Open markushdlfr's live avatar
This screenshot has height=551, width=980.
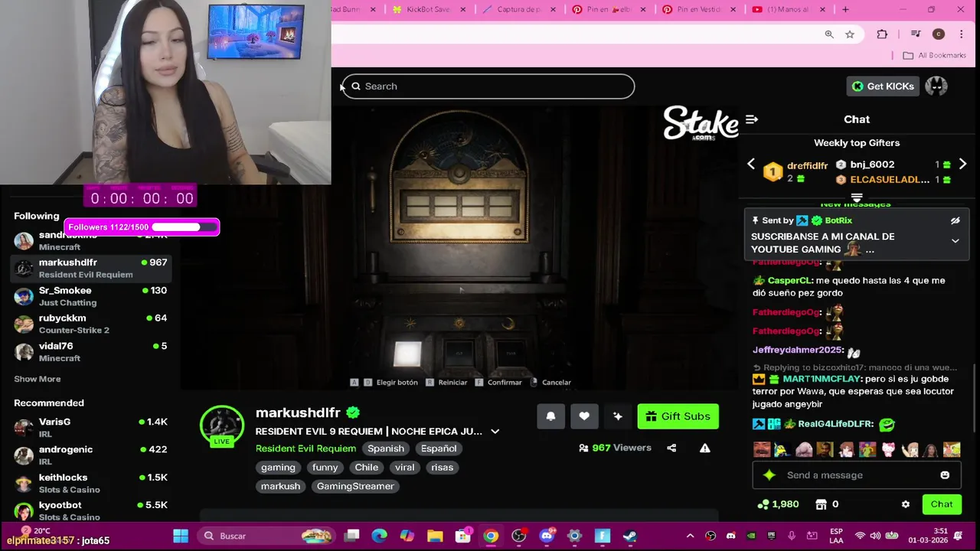pos(222,426)
